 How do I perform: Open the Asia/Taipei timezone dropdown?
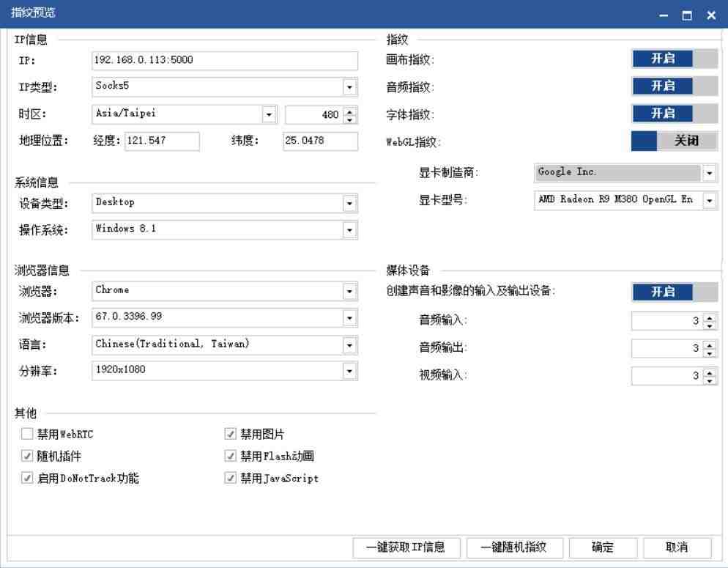(x=269, y=114)
